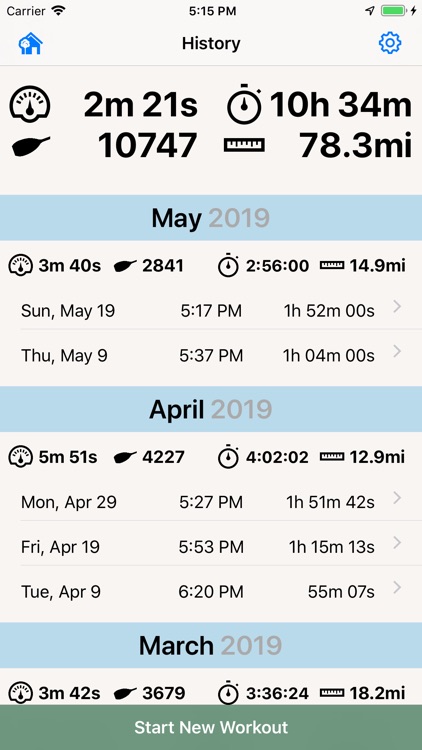This screenshot has height=750, width=422.
Task: Tap the home icon in the navigation bar
Action: click(x=31, y=44)
